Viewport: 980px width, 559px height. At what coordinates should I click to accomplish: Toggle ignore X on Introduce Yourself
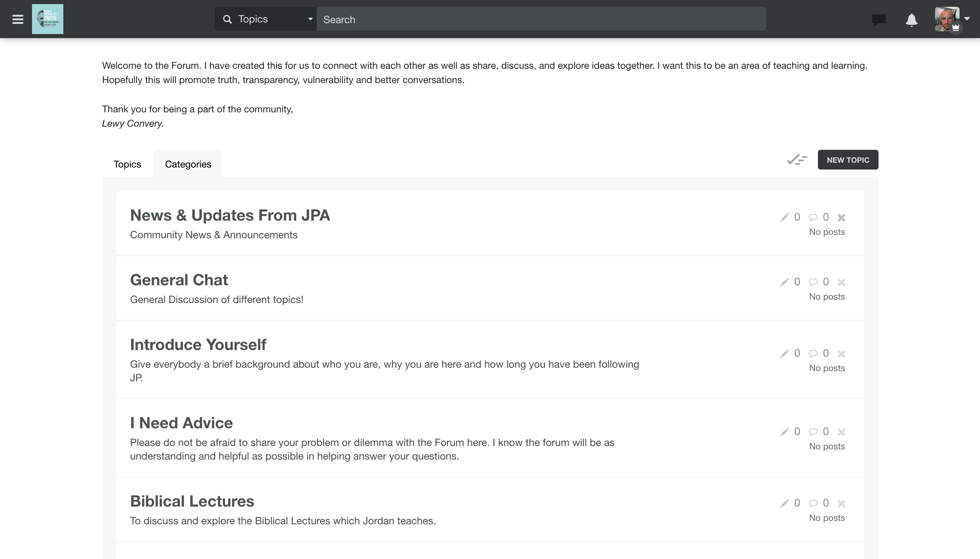coord(841,354)
